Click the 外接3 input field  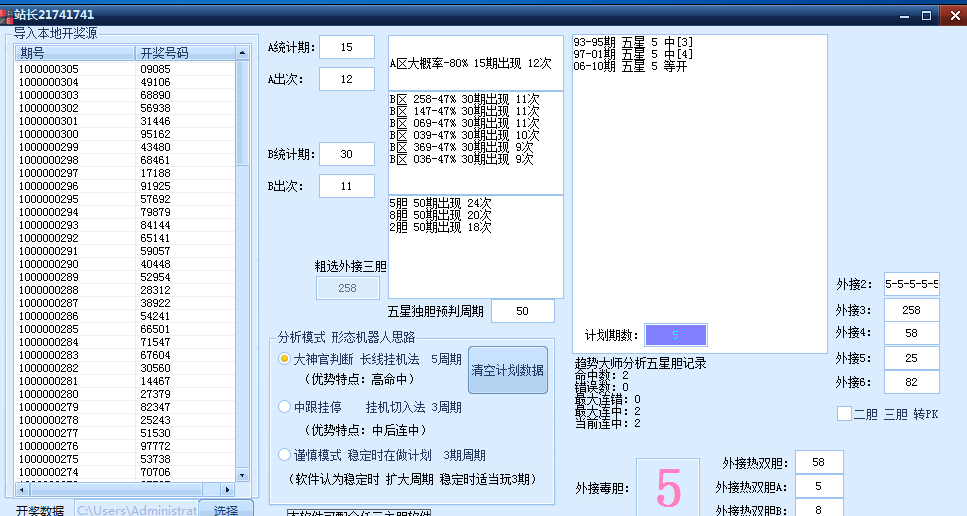tap(911, 310)
